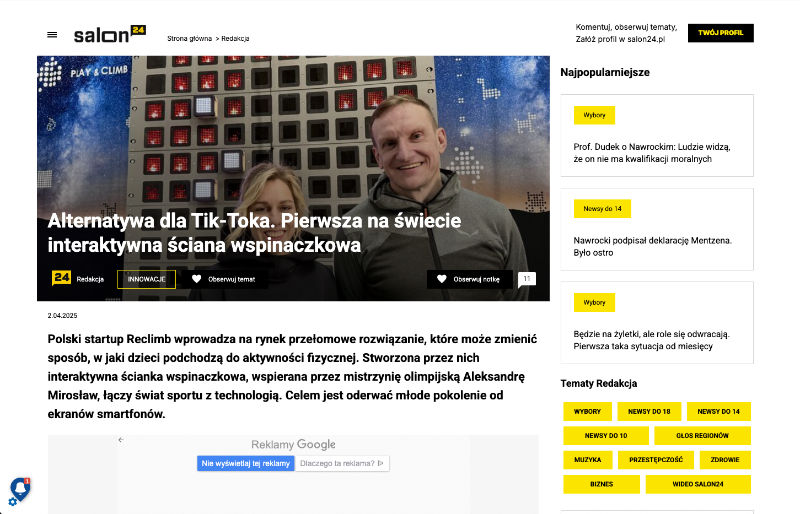Image resolution: width=800 pixels, height=514 pixels.
Task: Open the notification bell widget
Action: point(20,490)
